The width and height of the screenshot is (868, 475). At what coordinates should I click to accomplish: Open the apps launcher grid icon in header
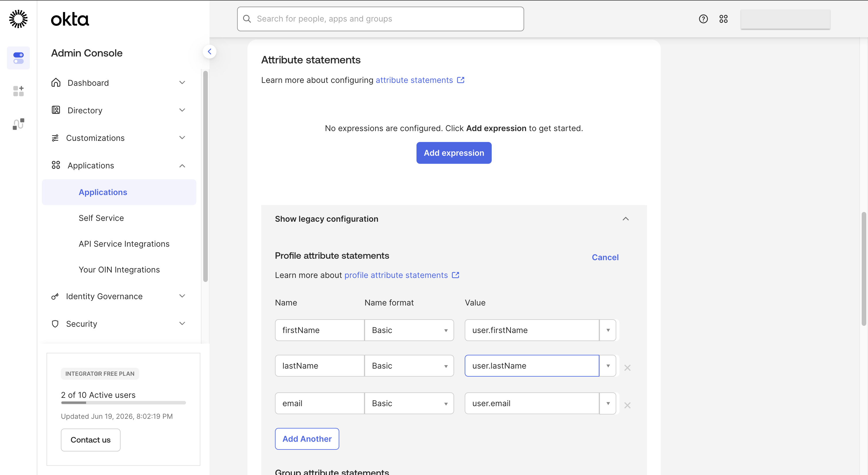(723, 19)
